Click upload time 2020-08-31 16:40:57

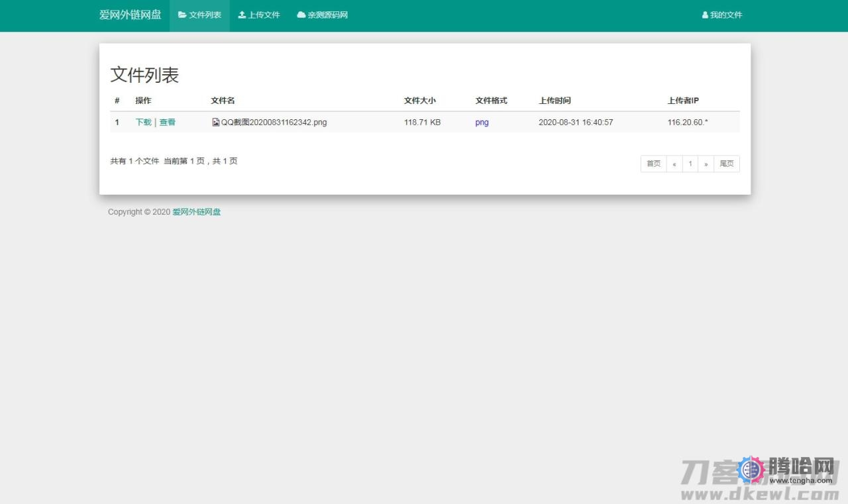(576, 123)
